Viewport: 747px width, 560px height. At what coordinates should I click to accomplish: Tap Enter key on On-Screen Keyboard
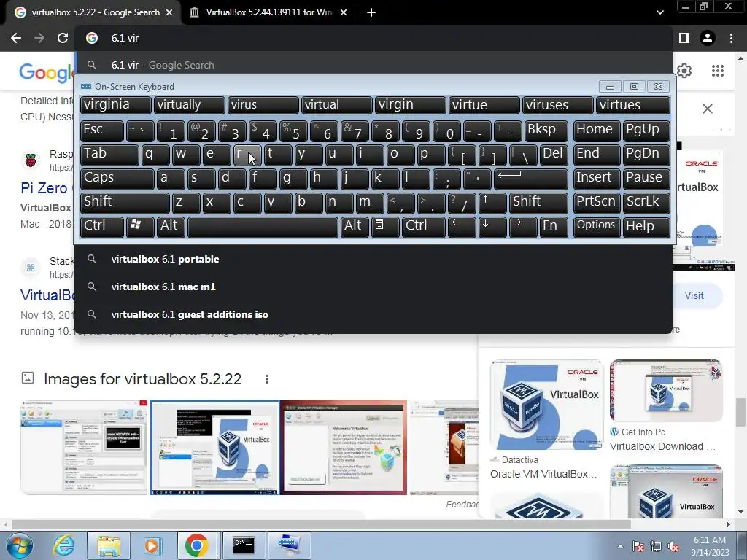pos(531,179)
